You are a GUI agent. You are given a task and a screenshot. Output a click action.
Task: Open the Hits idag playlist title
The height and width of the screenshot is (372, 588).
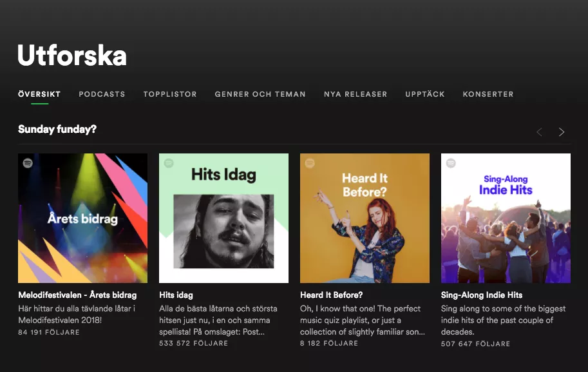(176, 295)
